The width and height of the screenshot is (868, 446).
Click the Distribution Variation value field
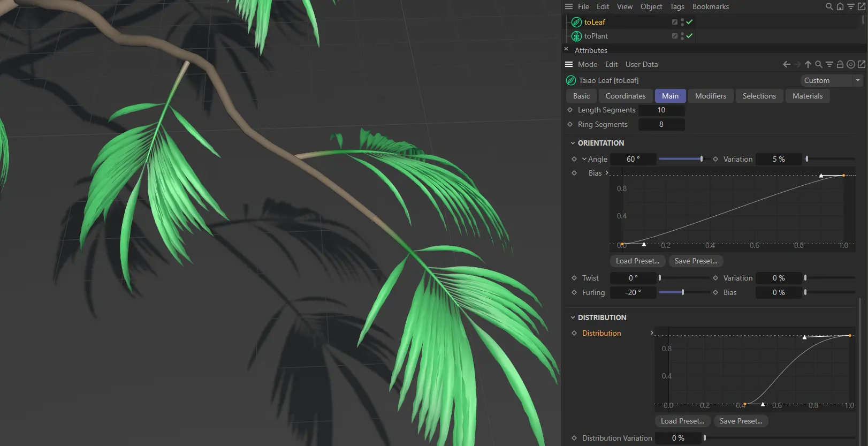tap(678, 438)
